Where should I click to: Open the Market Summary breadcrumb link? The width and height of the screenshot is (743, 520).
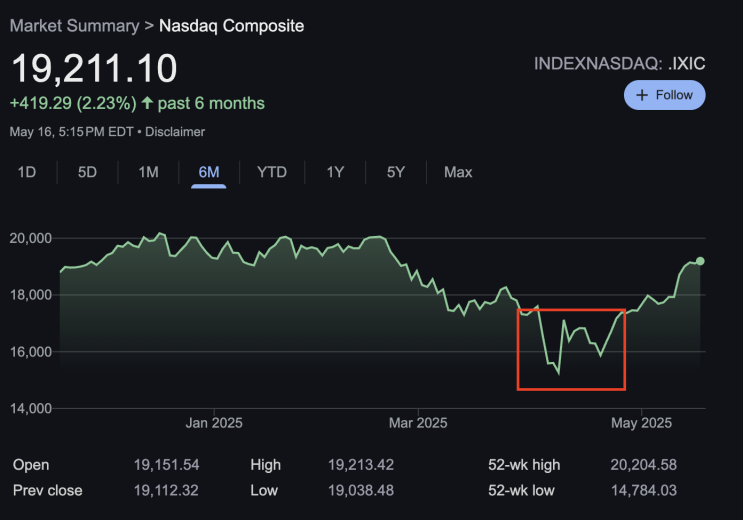pos(73,24)
